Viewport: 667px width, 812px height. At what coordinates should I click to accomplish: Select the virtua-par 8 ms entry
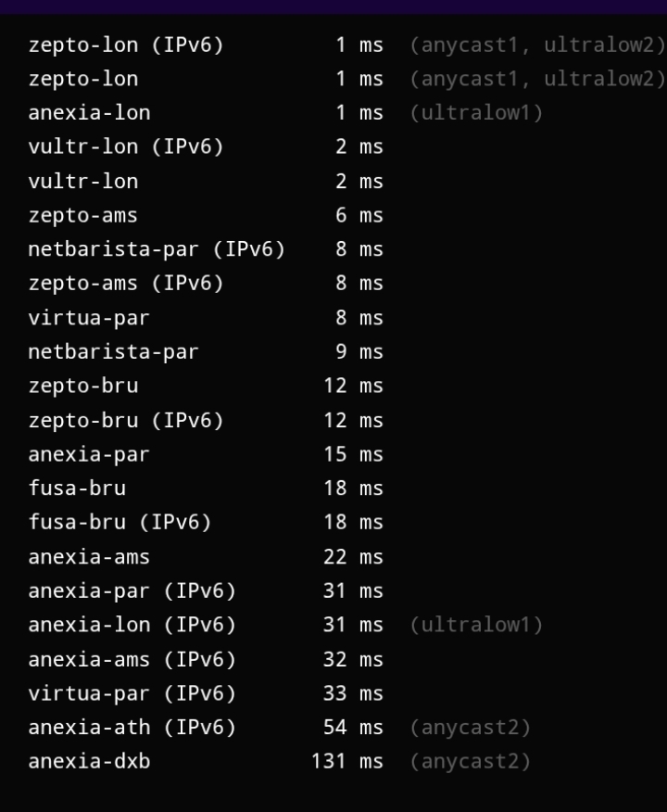pyautogui.click(x=89, y=318)
